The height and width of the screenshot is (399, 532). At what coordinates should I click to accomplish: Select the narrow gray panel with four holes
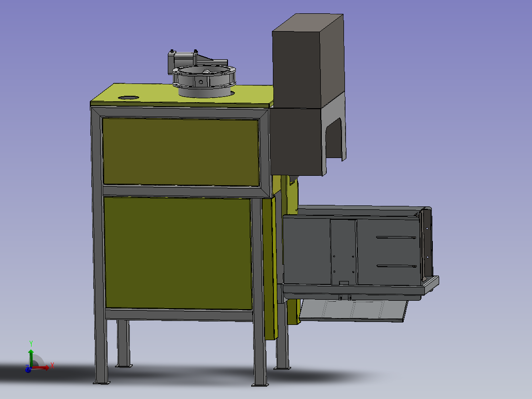[343, 252]
